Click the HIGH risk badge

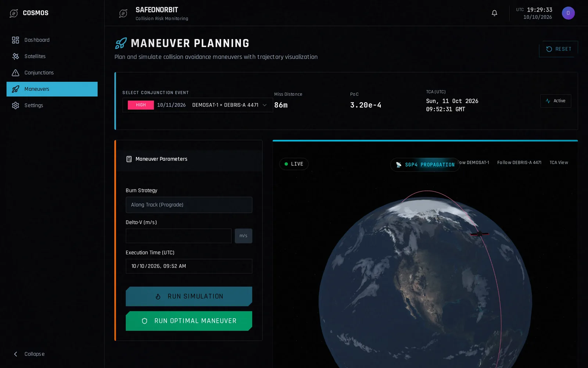pos(141,105)
